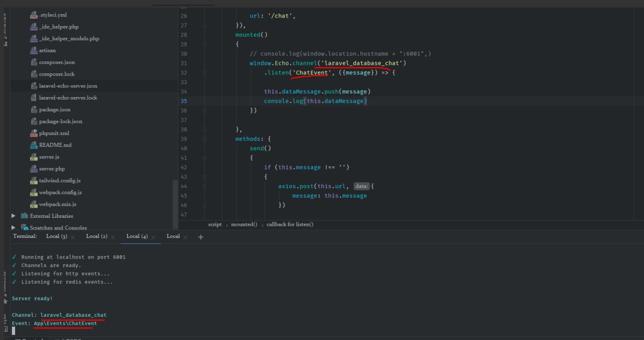Screen dimensions: 644x340
Task: Click the .styleci.yml file icon
Action: tap(34, 15)
